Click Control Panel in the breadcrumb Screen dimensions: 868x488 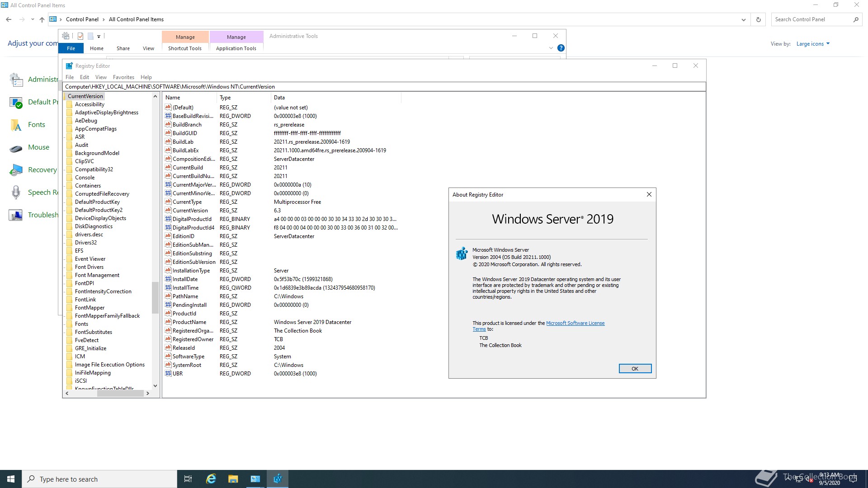82,19
